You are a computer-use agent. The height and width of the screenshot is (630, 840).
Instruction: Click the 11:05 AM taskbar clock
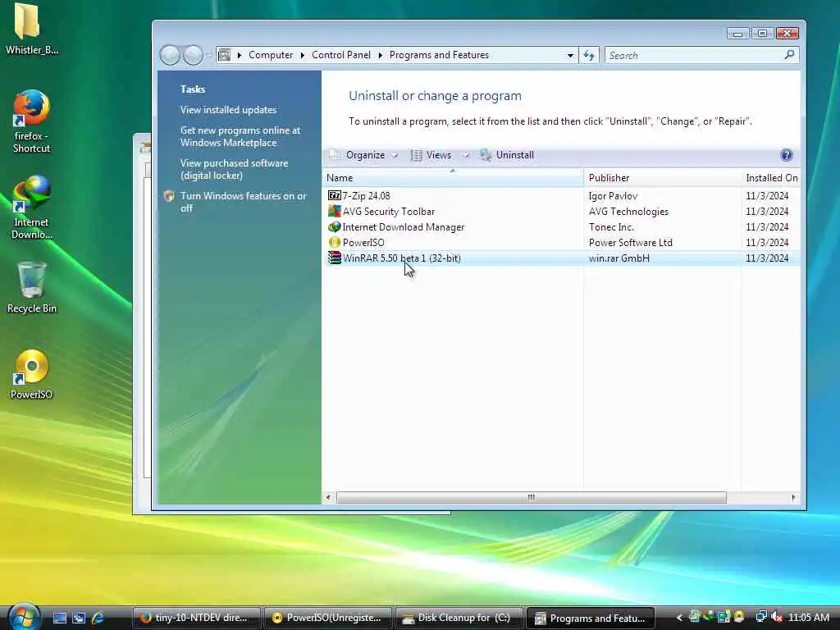pos(808,618)
